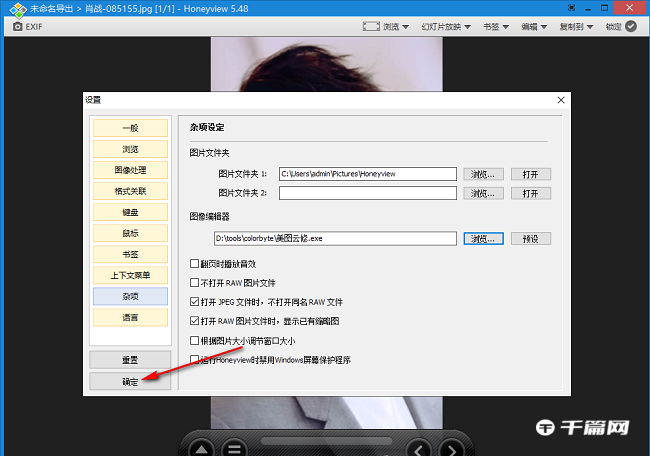The height and width of the screenshot is (456, 650).
Task: Click the 图片文件夹 1 path field
Action: pos(368,174)
